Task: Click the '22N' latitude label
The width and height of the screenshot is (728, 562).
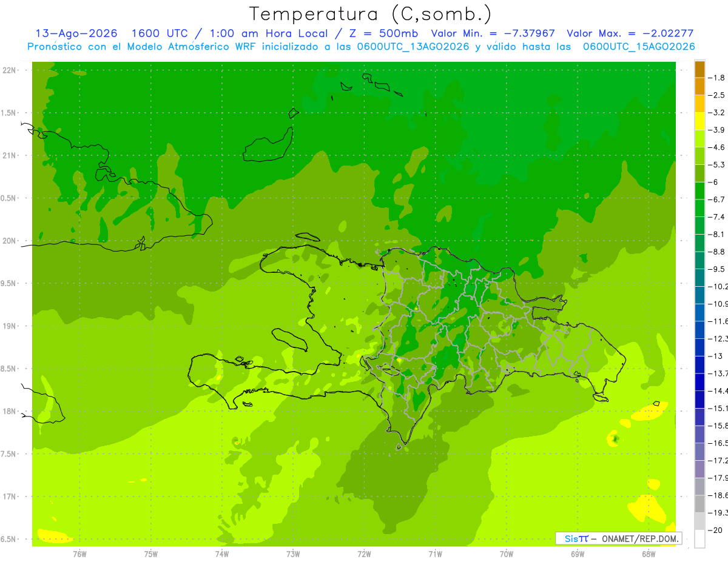Action: (x=10, y=70)
